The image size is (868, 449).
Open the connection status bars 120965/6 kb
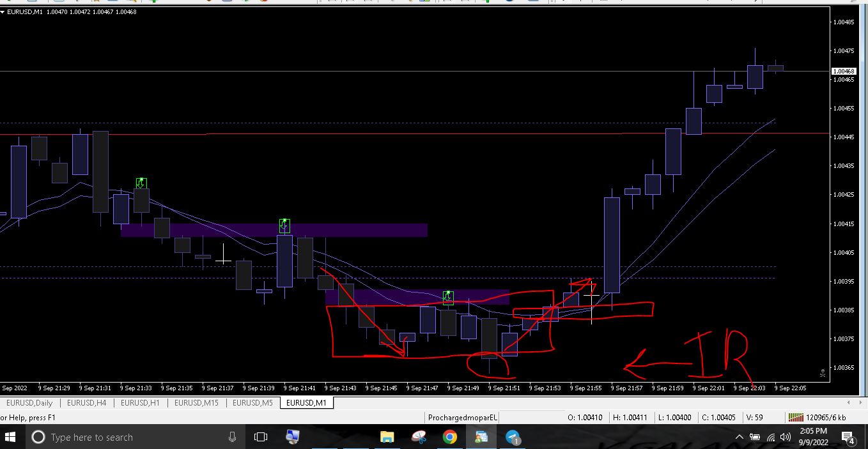tap(817, 418)
